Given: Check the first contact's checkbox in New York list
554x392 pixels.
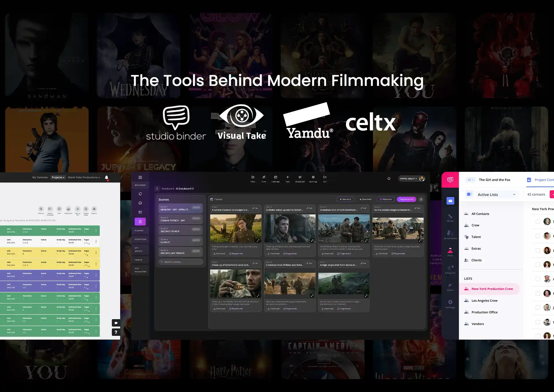Looking at the screenshot, I should 538,221.
